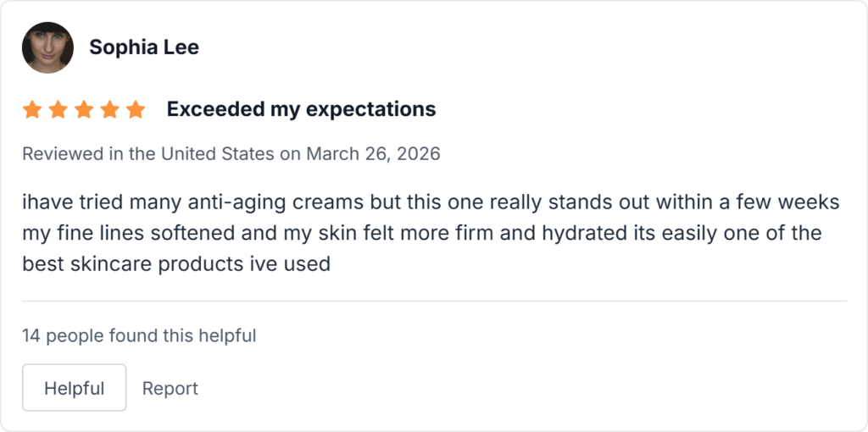Open the "Exceeded my expectations" review title

point(301,109)
